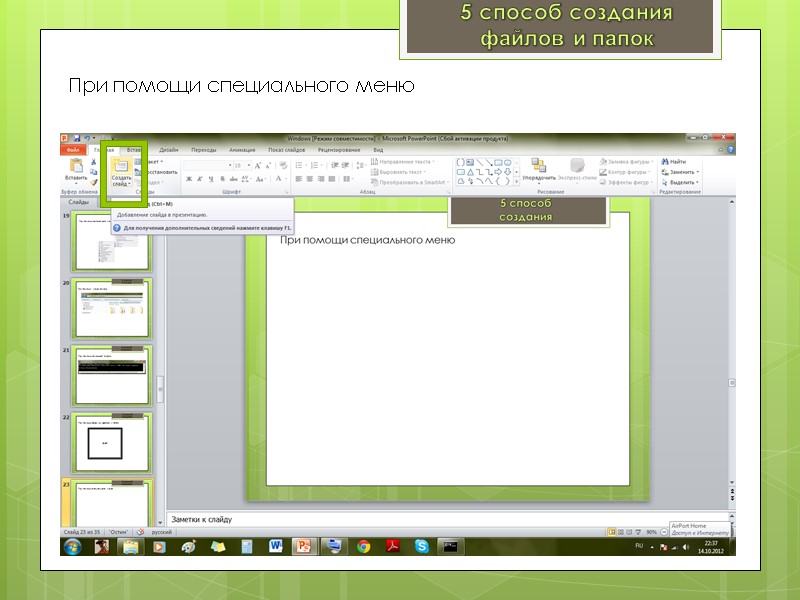The width and height of the screenshot is (800, 600).
Task: Open the Заменить replace dropdown
Action: (680, 172)
